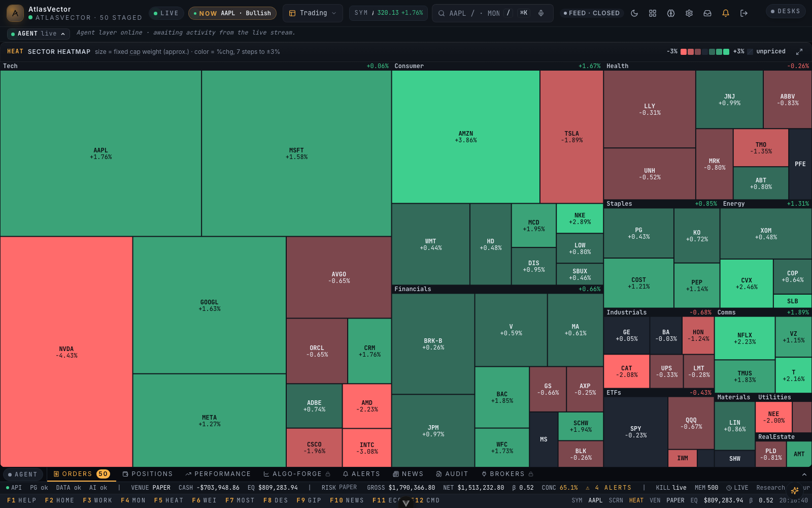This screenshot has width=812, height=508.
Task: Select the NFLX heatmap tile
Action: [745, 338]
